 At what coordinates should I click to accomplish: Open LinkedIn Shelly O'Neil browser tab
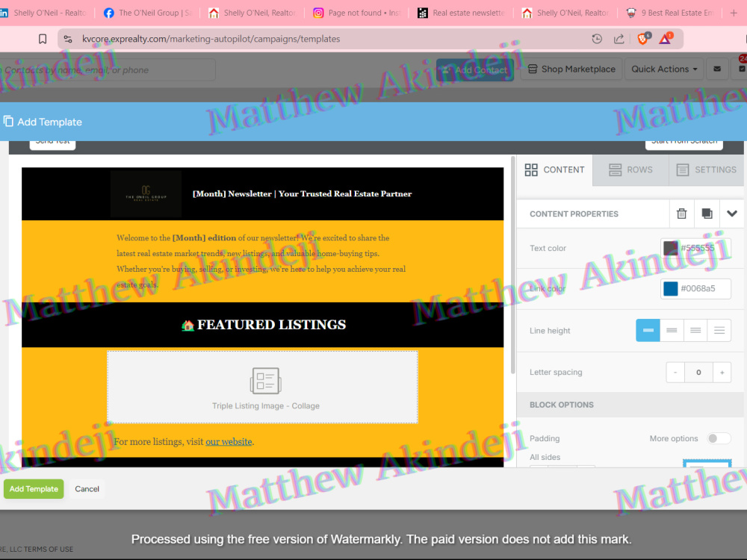44,13
